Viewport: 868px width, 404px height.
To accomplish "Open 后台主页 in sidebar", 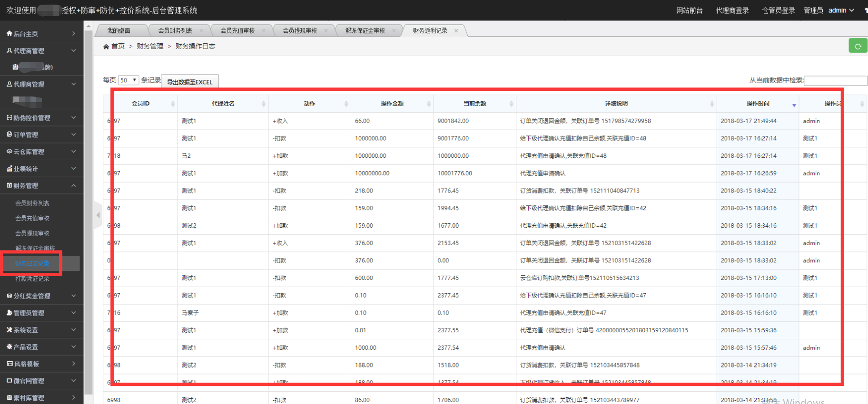I will click(41, 34).
